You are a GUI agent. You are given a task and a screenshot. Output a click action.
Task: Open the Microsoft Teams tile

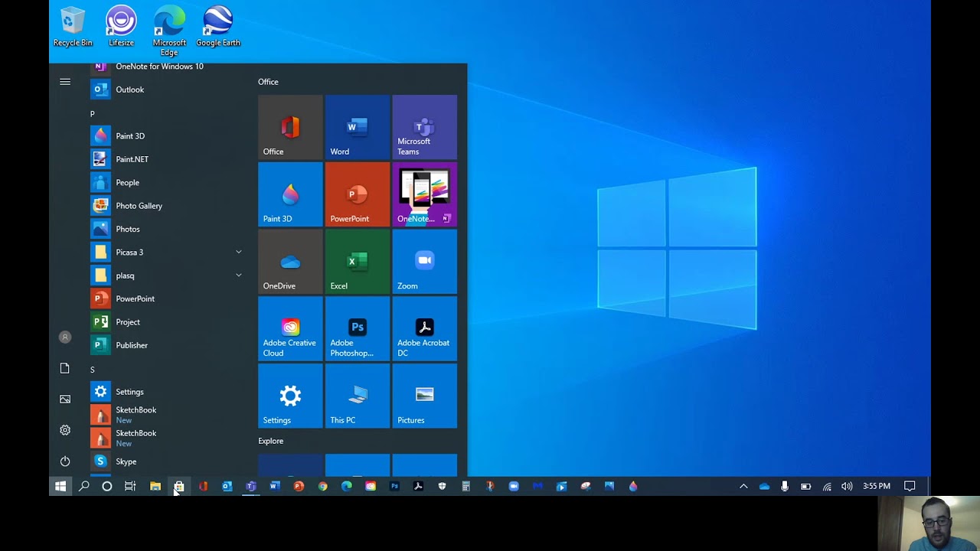click(425, 127)
